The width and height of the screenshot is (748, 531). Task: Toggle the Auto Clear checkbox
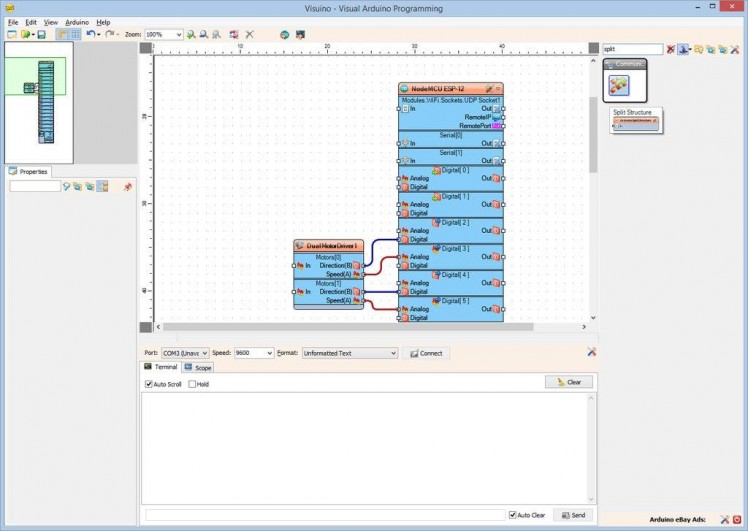pyautogui.click(x=513, y=515)
